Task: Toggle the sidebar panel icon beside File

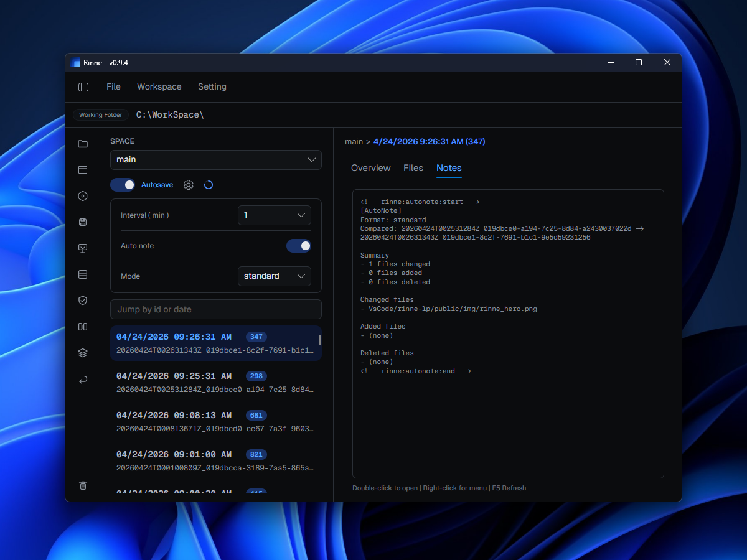Action: tap(83, 87)
